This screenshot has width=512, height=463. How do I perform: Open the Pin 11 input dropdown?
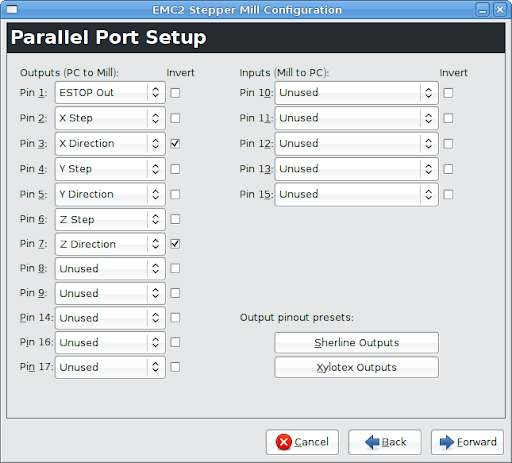[x=356, y=118]
